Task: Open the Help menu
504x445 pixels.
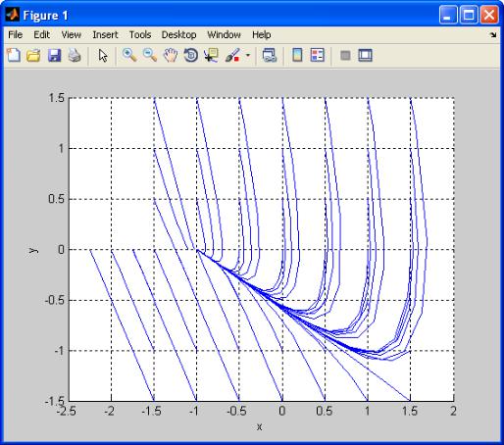Action: 261,34
